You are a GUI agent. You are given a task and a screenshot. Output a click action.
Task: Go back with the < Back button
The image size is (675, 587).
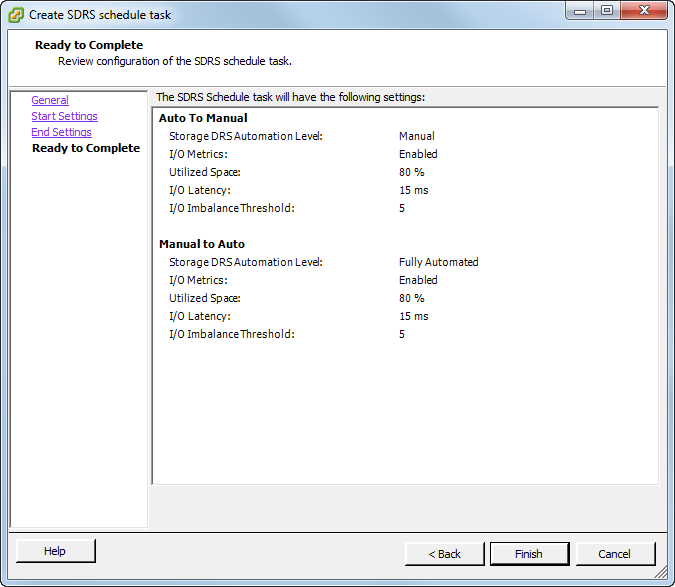click(445, 554)
